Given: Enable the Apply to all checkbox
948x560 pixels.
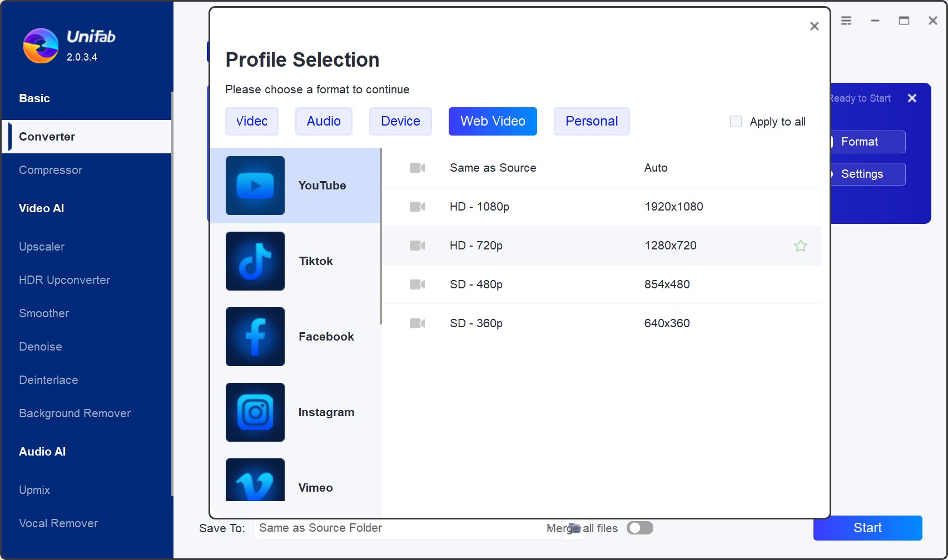Looking at the screenshot, I should (x=736, y=121).
